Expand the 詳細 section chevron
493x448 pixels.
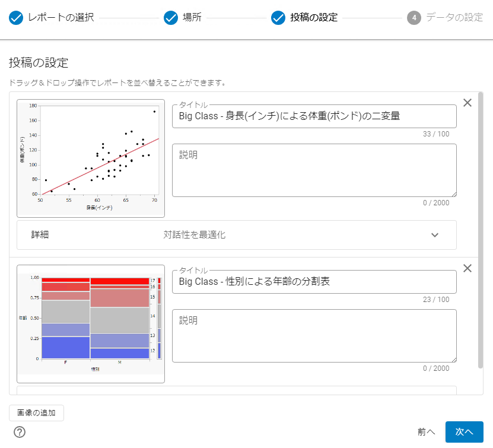[435, 235]
